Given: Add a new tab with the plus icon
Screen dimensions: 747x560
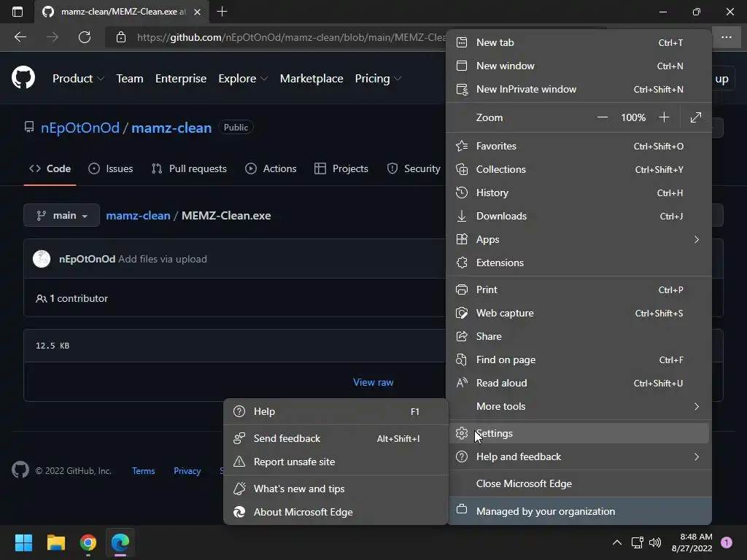Looking at the screenshot, I should point(222,12).
